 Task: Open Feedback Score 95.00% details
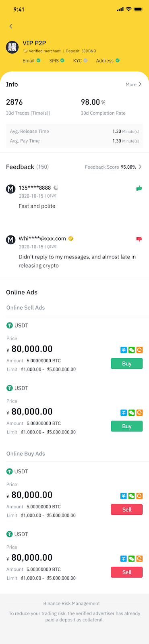click(x=113, y=167)
